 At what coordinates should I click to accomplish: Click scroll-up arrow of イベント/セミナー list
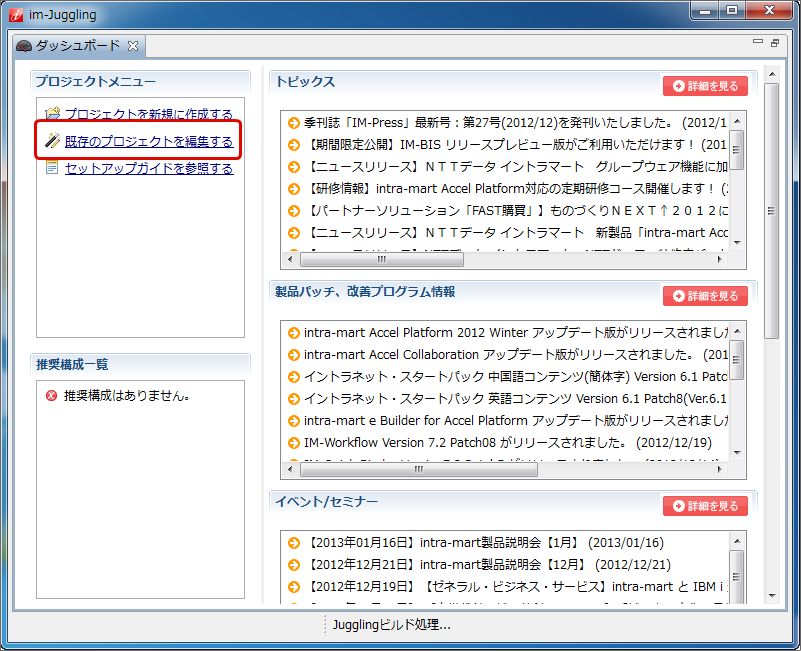pos(737,541)
